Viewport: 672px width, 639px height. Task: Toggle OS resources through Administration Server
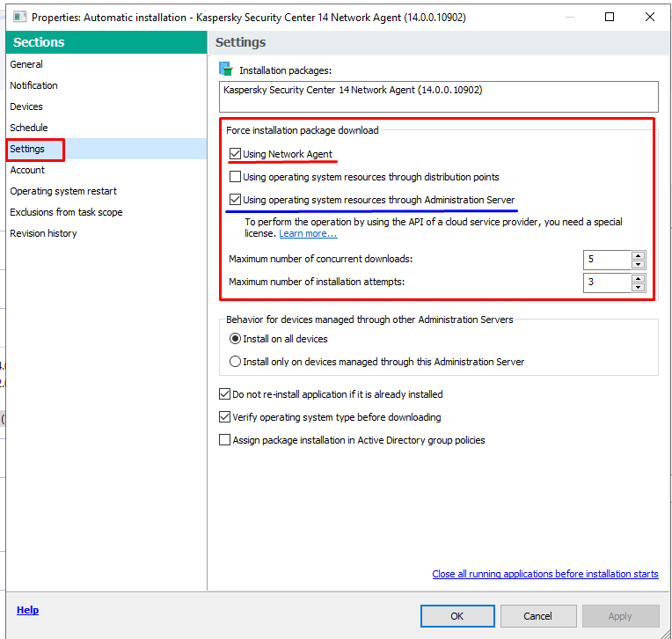(x=235, y=200)
